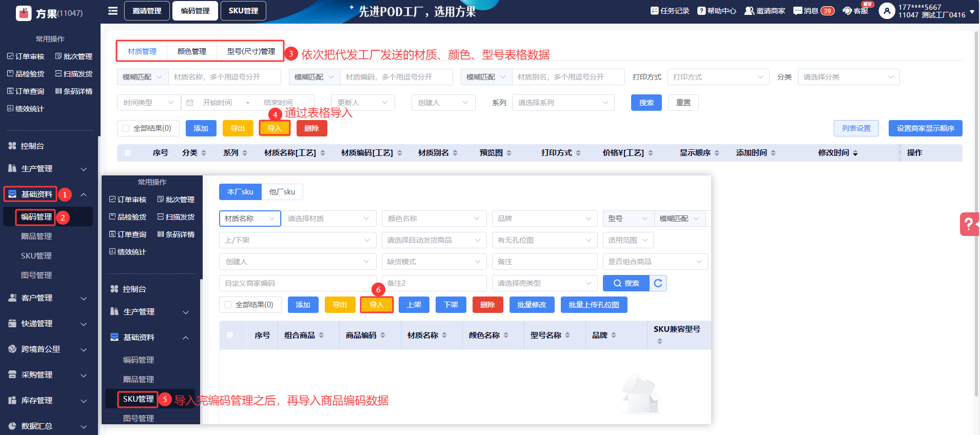Click the user avatar icon
The width and height of the screenshot is (980, 435).
coord(887,11)
